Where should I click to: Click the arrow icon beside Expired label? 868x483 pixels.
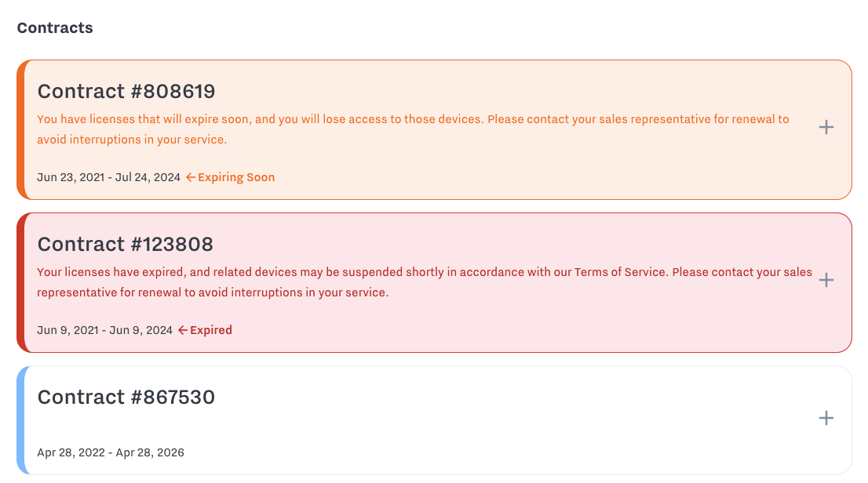coord(183,330)
